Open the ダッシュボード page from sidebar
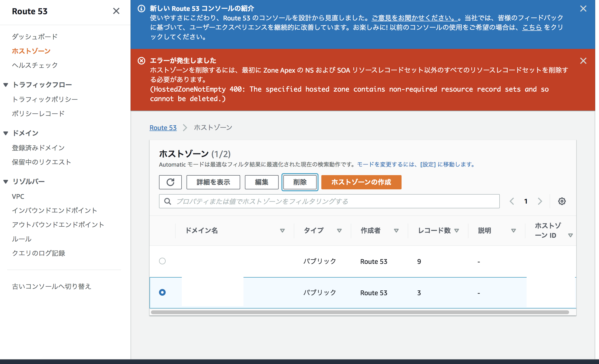Viewport: 599px width, 364px height. click(x=35, y=37)
